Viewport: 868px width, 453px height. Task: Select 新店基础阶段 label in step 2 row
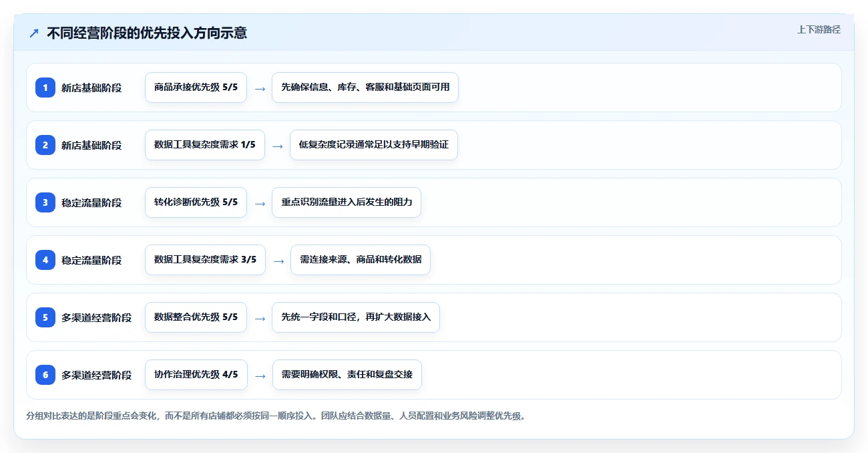pos(91,145)
